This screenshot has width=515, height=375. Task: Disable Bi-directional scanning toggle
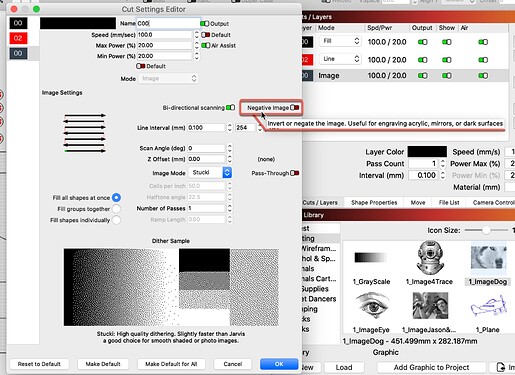coord(230,108)
